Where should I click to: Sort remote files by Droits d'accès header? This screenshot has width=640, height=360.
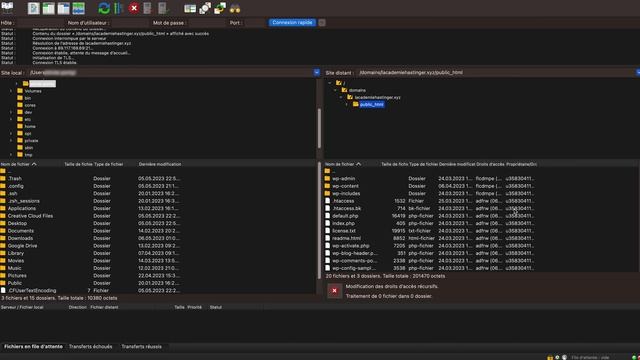click(x=490, y=164)
